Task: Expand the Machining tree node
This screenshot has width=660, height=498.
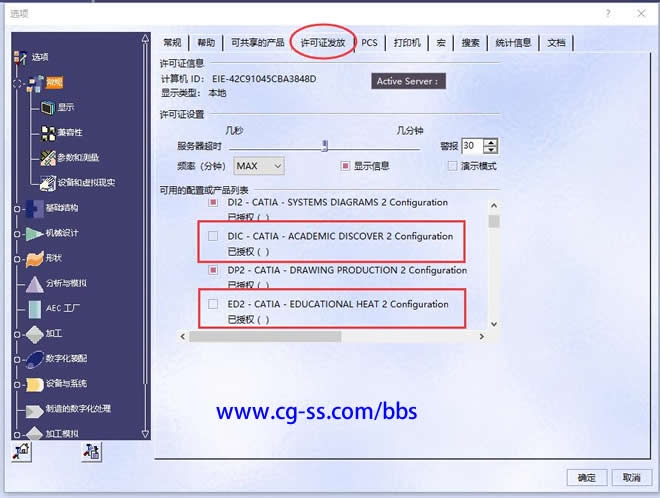Action: [x=17, y=335]
